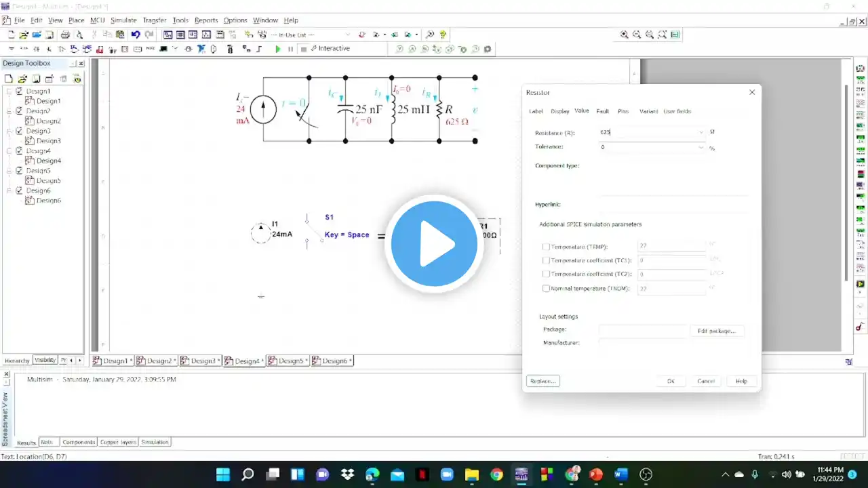Collapse the Design1 tree node
Image resolution: width=868 pixels, height=488 pixels.
point(9,91)
